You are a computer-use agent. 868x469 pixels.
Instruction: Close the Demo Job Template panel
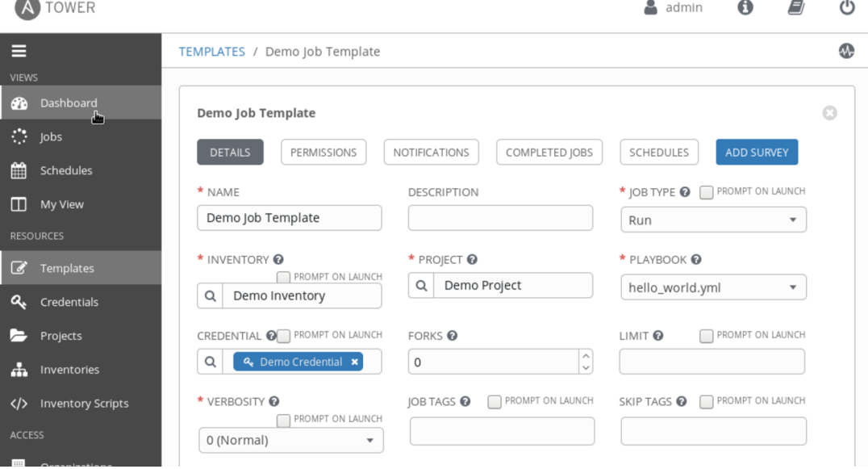(x=829, y=113)
